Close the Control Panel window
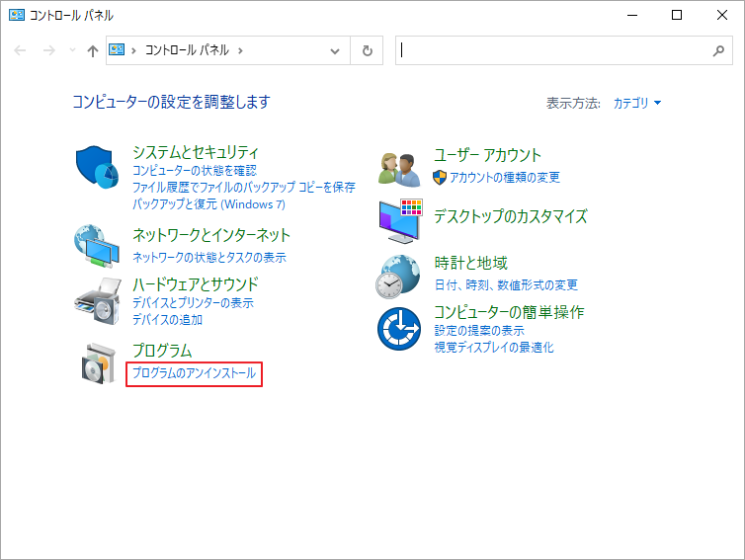The image size is (745, 560). coord(721,15)
